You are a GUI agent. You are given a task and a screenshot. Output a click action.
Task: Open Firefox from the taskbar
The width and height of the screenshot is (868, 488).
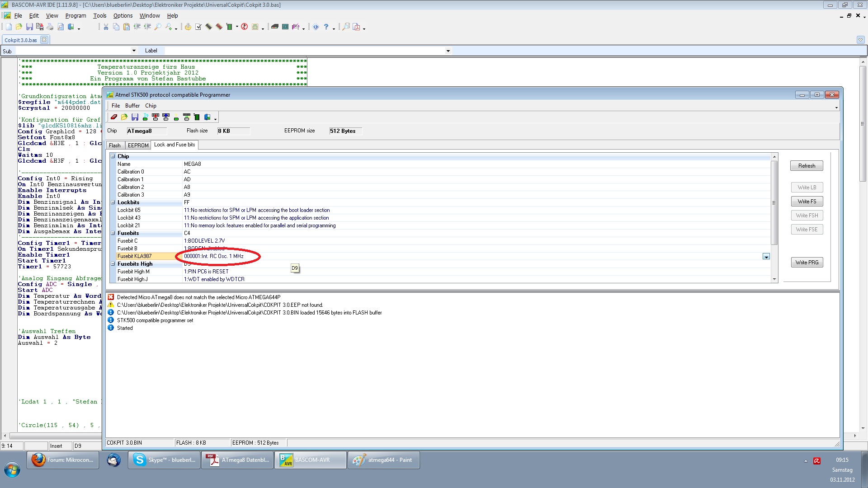click(63, 460)
